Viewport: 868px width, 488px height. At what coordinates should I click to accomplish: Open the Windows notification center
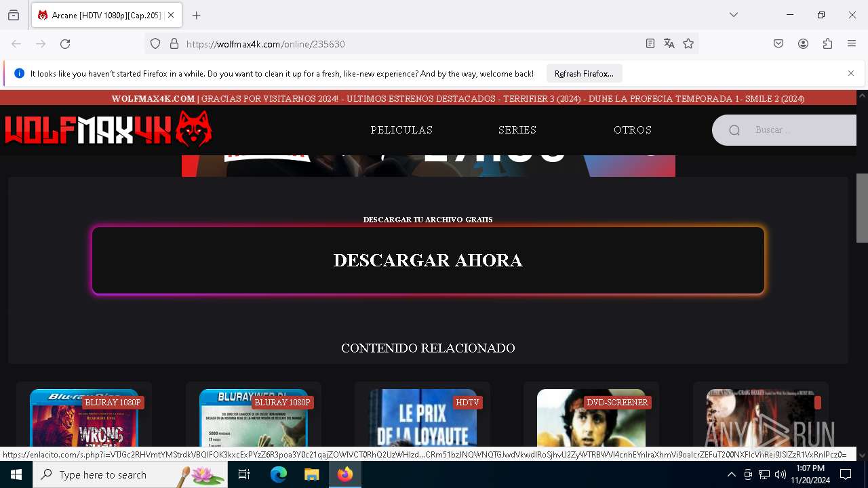(x=846, y=474)
